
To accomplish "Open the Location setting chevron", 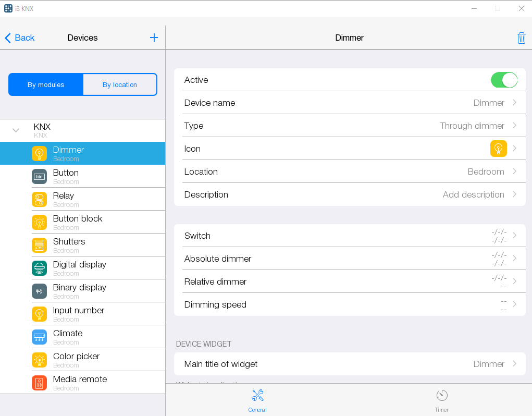I will 514,172.
